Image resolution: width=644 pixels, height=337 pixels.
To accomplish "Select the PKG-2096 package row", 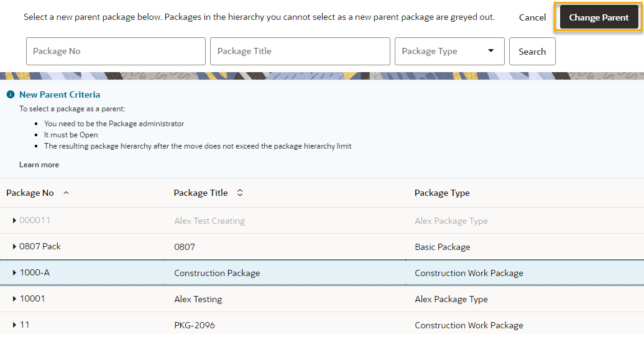I will (322, 325).
